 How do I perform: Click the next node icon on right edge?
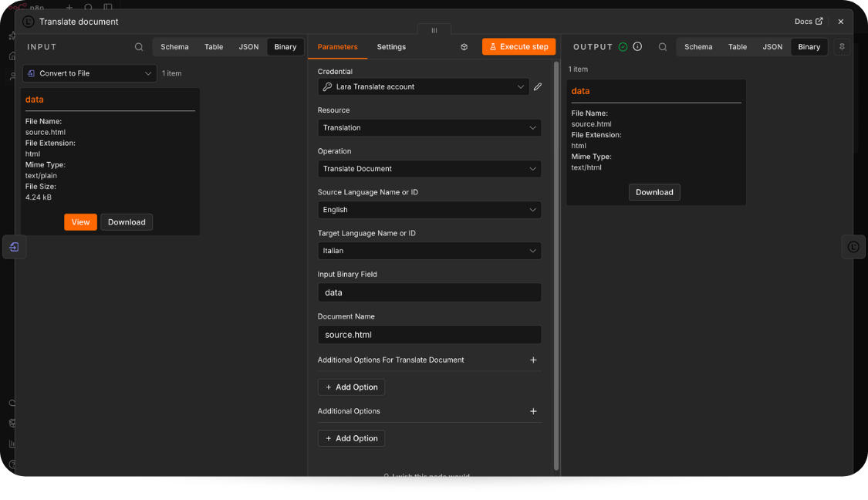pyautogui.click(x=853, y=247)
